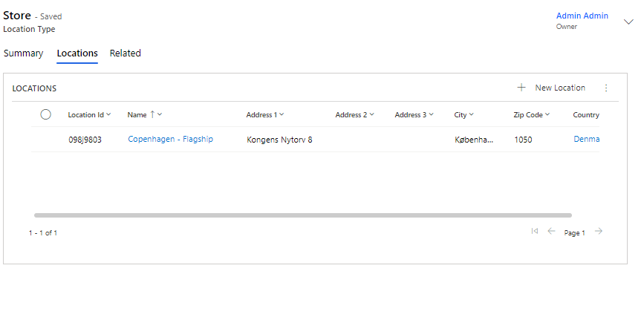Go to first page of results
This screenshot has width=644, height=323.
click(x=534, y=232)
